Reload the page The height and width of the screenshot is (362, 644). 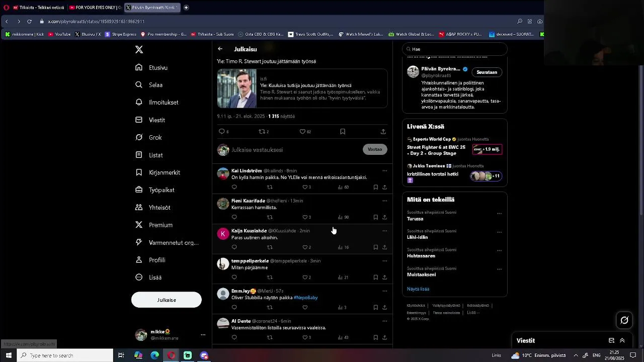(x=29, y=22)
